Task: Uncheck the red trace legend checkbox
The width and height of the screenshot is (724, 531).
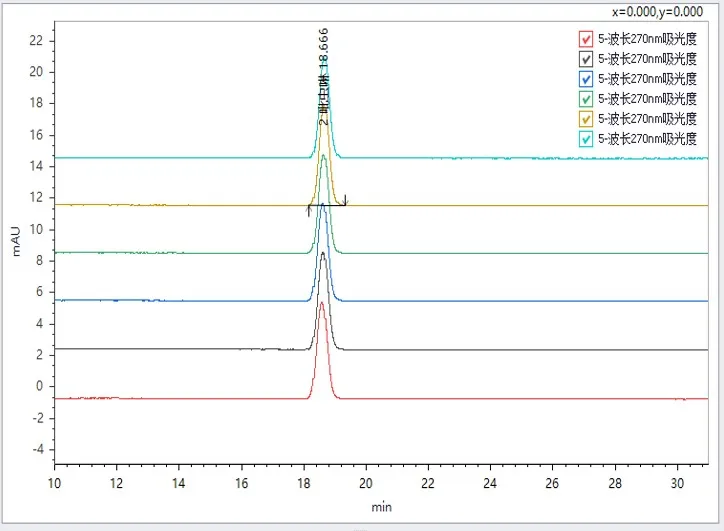Action: (x=586, y=39)
